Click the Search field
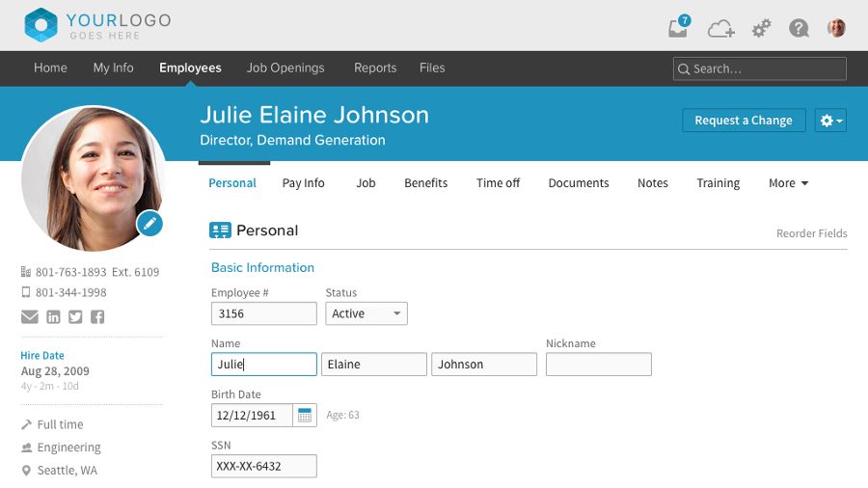This screenshot has width=868, height=488. tap(759, 68)
